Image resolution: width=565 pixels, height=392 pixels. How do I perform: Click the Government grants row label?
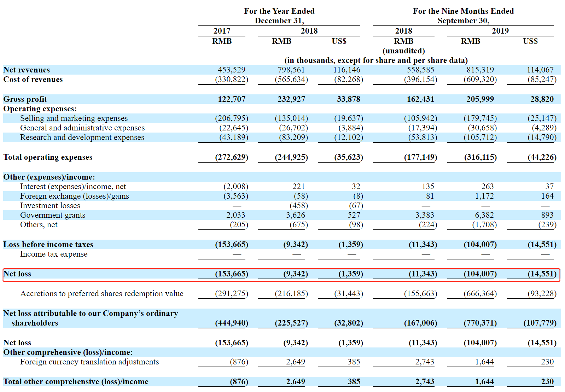(53, 215)
